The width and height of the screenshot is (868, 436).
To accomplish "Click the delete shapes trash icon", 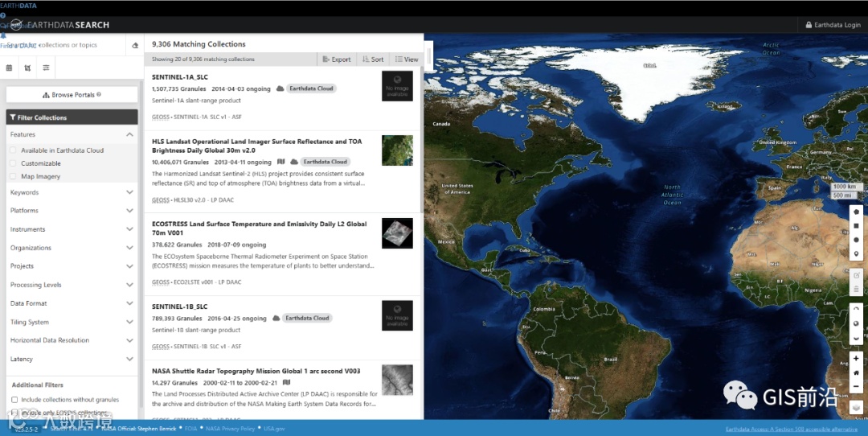I will 857,289.
